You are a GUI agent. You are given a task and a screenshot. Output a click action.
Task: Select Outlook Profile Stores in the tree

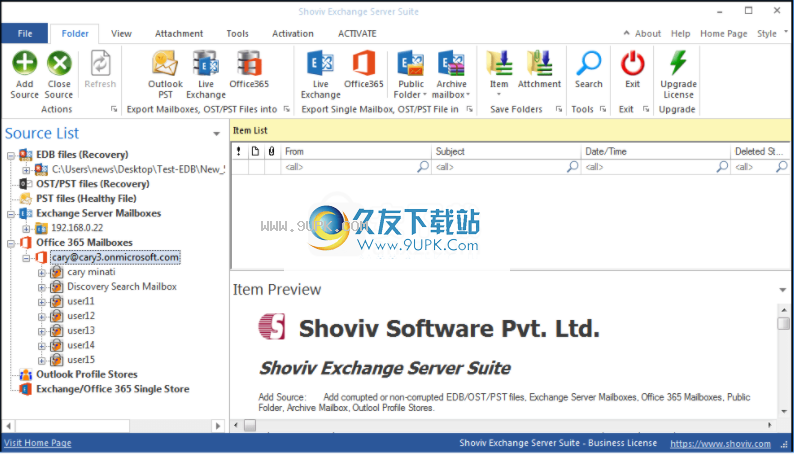[x=87, y=374]
